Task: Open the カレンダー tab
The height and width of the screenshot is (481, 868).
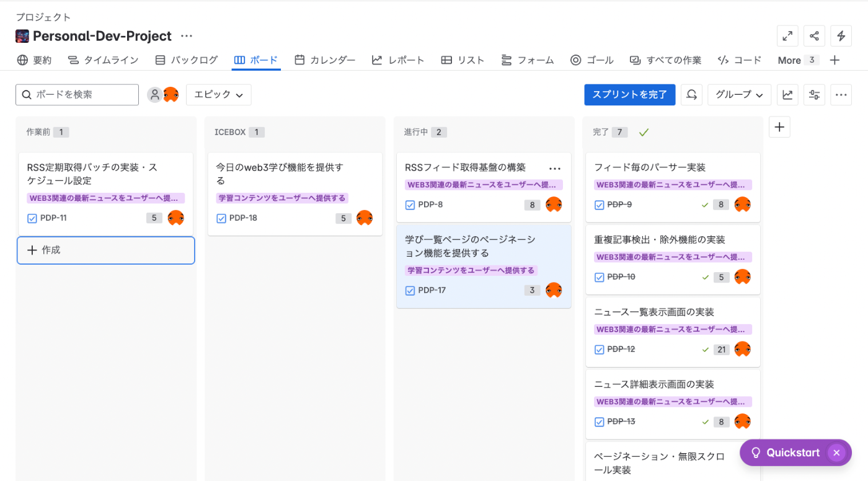Action: pyautogui.click(x=325, y=60)
